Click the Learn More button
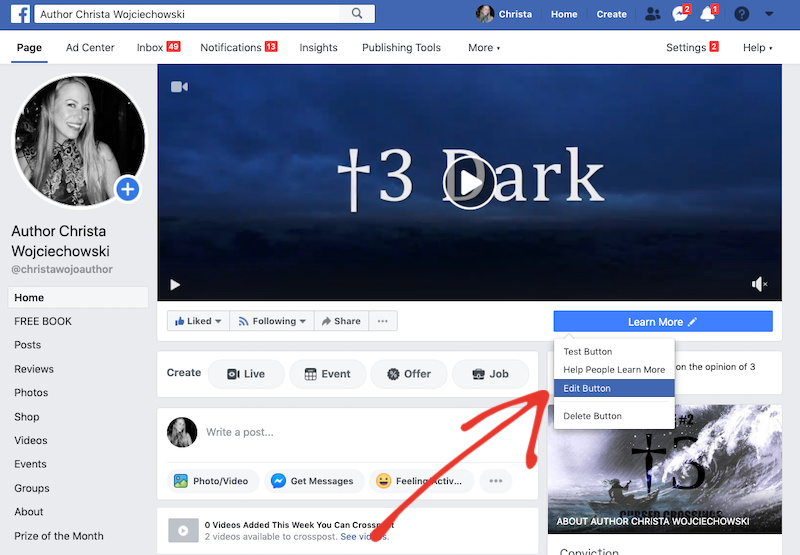 (662, 322)
